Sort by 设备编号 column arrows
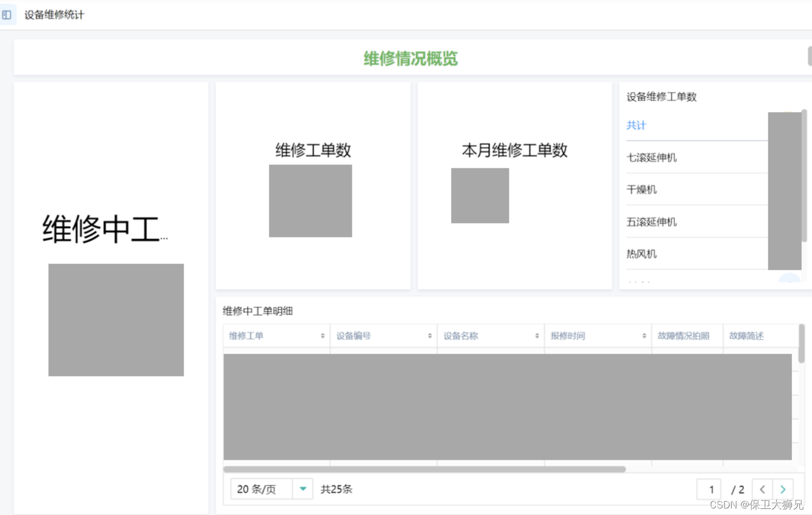Screen dimensions: 812x515 click(x=429, y=336)
